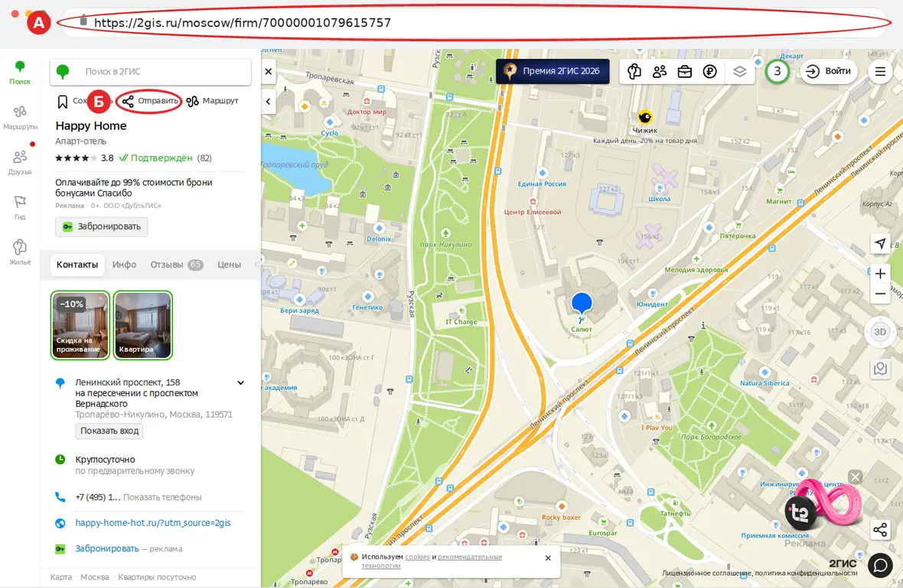
Task: Click the IT Charge map label
Action: 461,322
